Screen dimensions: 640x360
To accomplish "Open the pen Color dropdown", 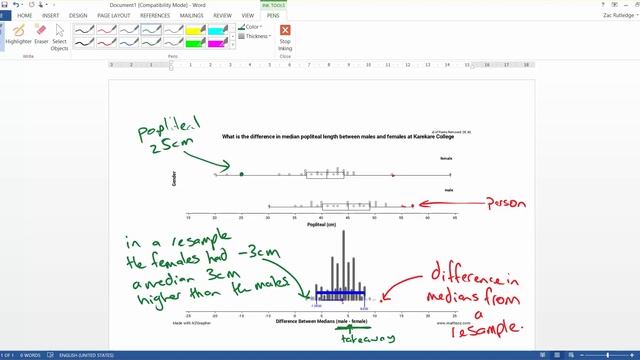I will pos(250,27).
